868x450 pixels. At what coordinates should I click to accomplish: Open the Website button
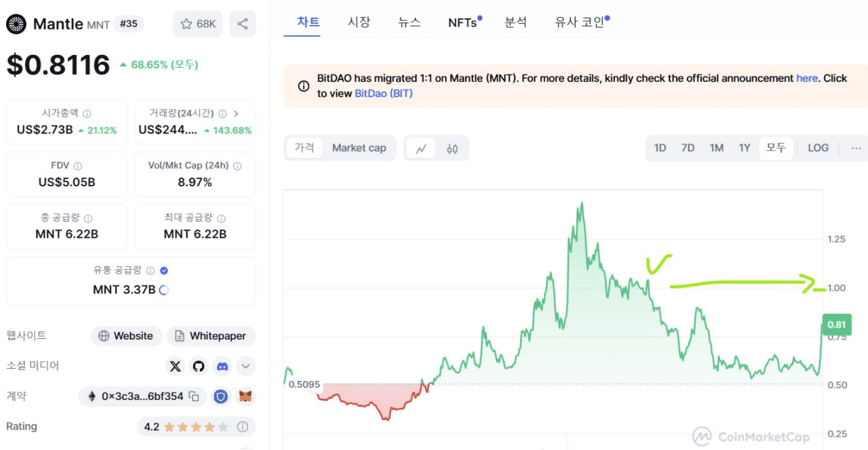point(126,335)
